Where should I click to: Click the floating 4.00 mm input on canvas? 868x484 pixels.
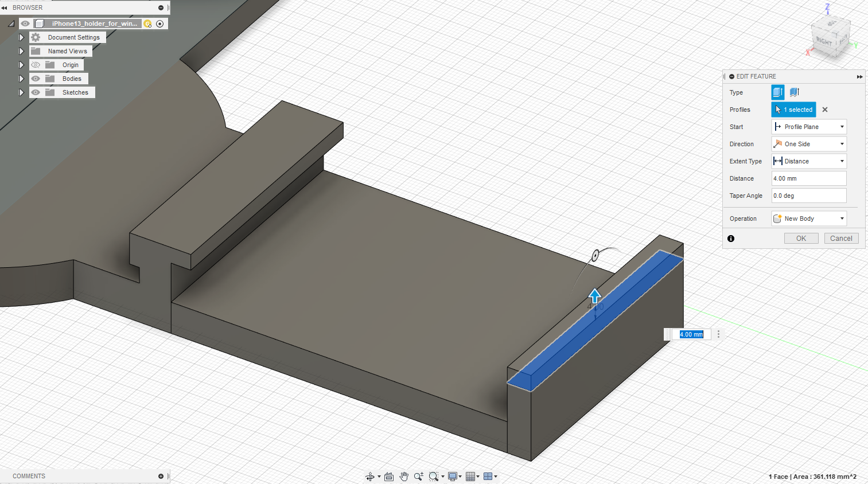[x=692, y=334]
